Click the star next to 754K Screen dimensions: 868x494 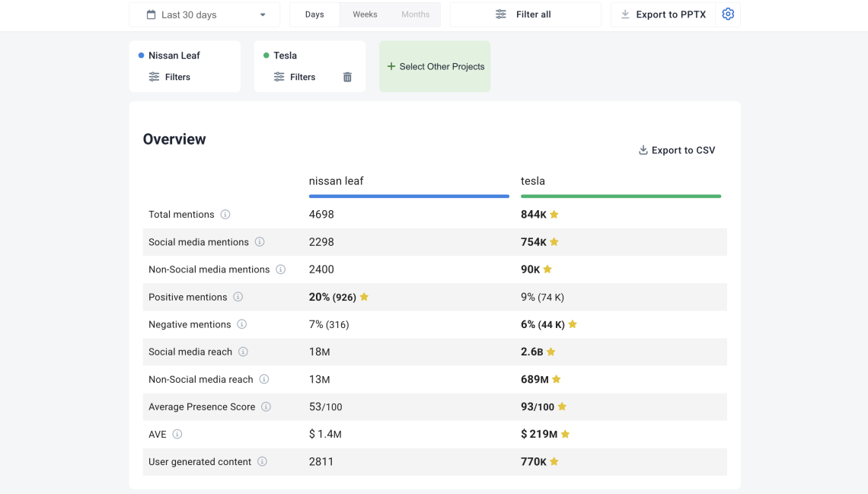[x=554, y=242]
